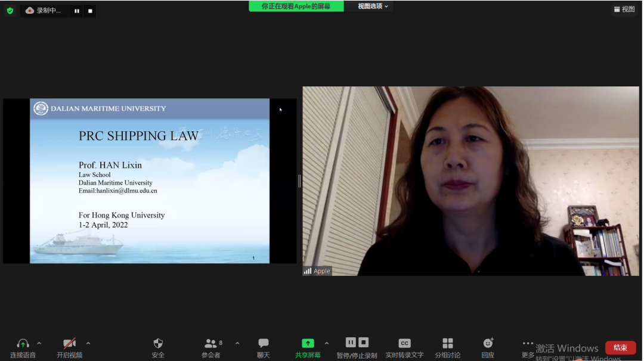The image size is (644, 361).
Task: Open the Participants panel
Action: pyautogui.click(x=211, y=344)
